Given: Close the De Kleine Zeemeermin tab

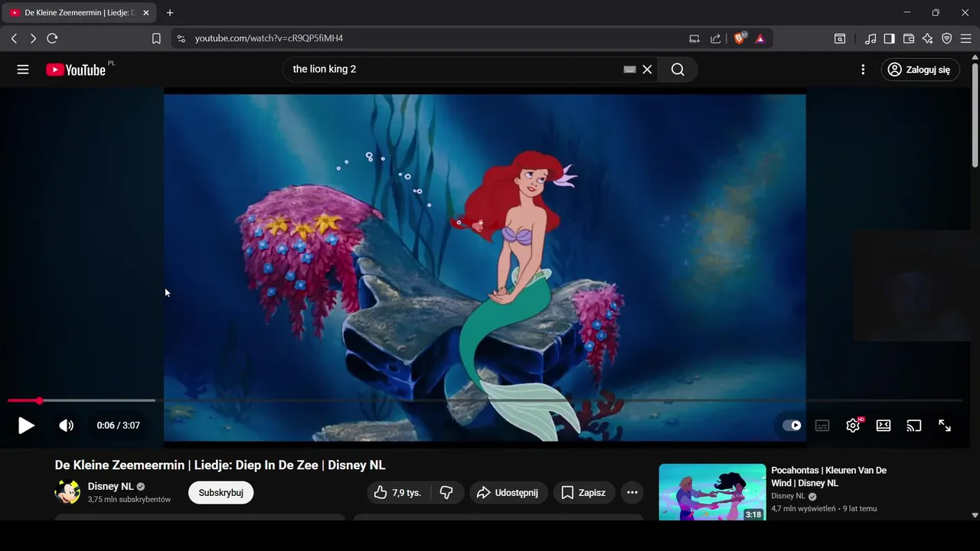Looking at the screenshot, I should 146,13.
